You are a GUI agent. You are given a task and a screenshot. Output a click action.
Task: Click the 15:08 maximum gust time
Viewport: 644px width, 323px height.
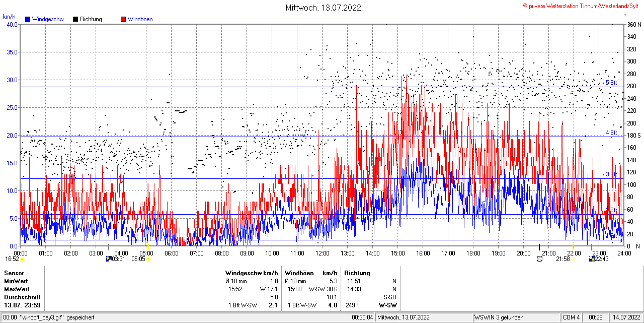[x=295, y=289]
